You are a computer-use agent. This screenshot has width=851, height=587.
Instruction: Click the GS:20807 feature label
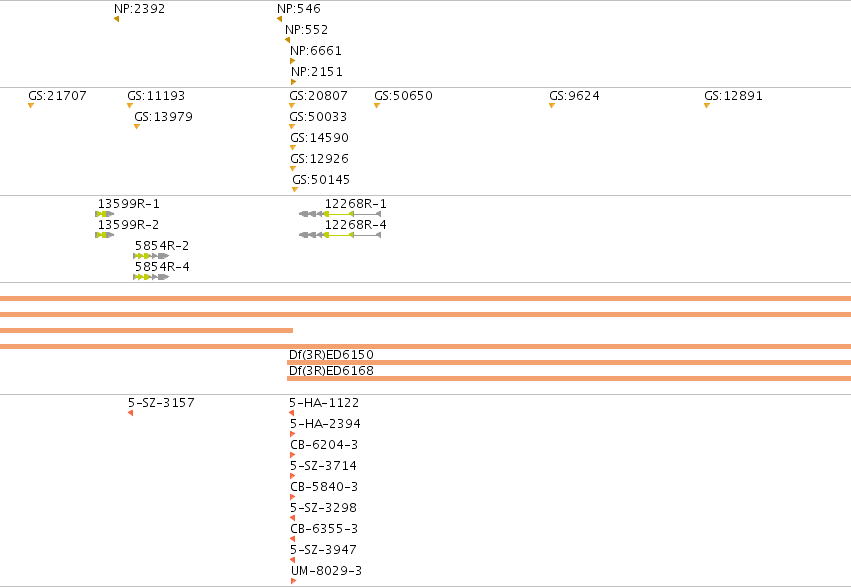point(319,96)
